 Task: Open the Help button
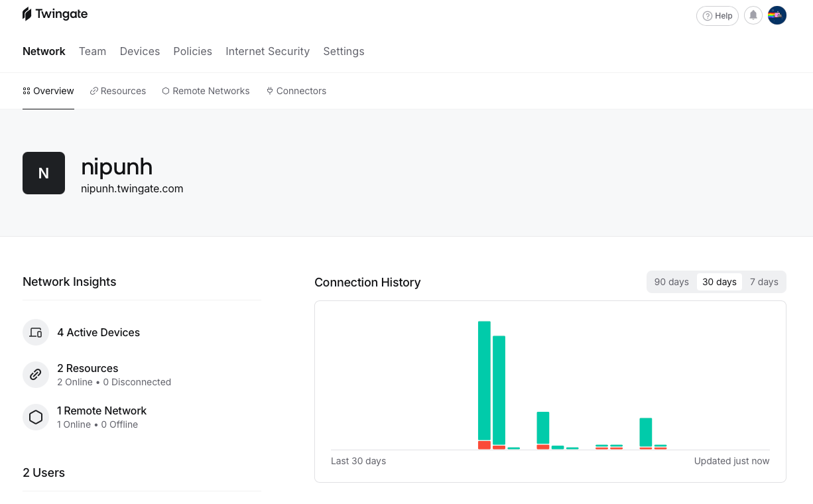[x=717, y=16]
